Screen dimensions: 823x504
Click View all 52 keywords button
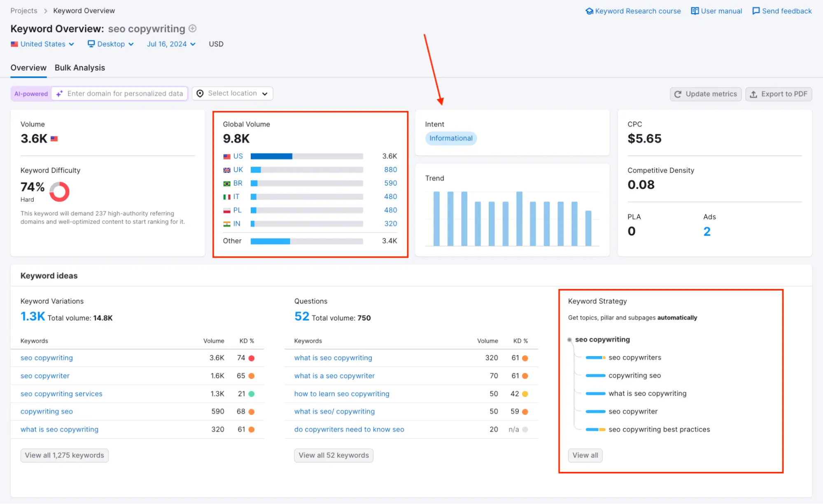[333, 455]
